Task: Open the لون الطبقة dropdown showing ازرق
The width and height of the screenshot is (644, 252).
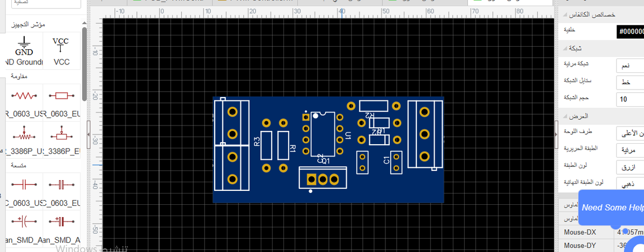Action: click(630, 167)
